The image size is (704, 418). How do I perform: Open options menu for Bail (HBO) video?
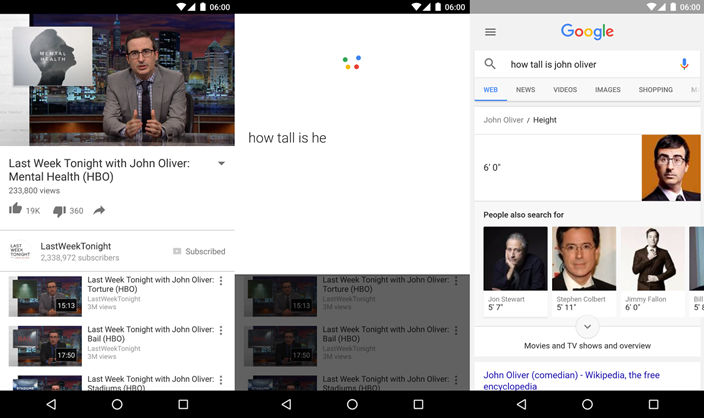click(221, 330)
